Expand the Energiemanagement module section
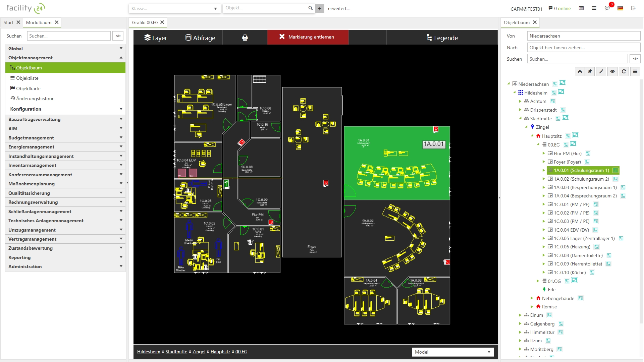The width and height of the screenshot is (644, 362). 65,147
